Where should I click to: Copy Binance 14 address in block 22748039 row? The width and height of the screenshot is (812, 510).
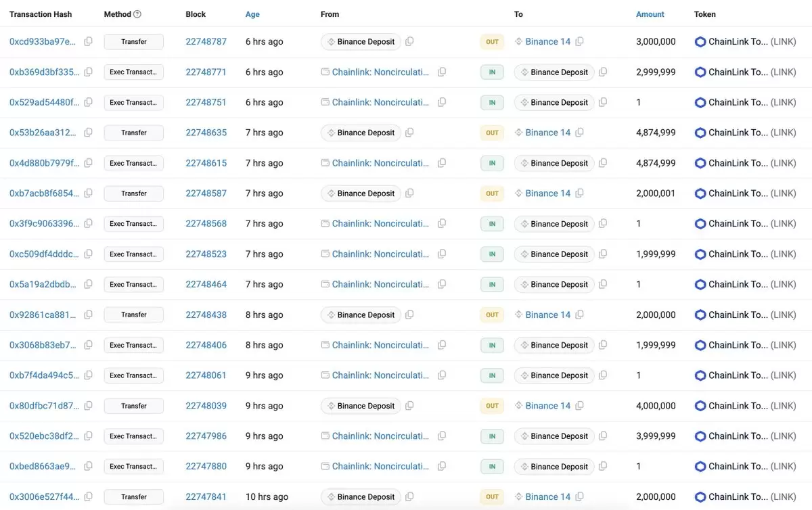click(579, 406)
